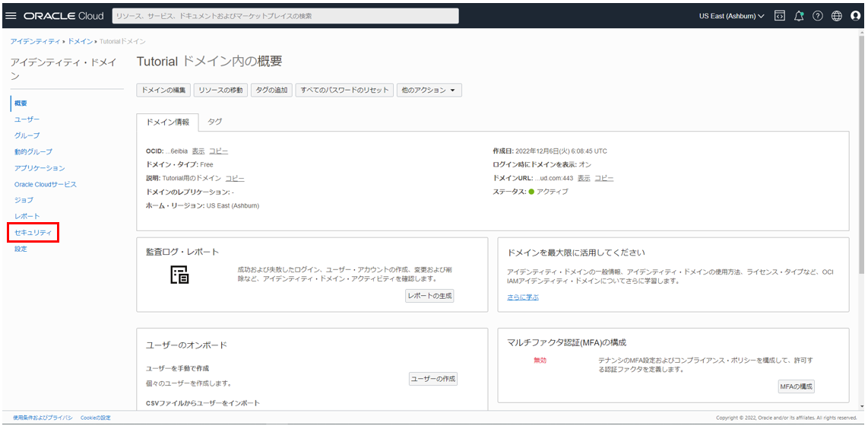Click the Oracle Cloud logo
Viewport: 868px width, 429px height.
pos(64,16)
